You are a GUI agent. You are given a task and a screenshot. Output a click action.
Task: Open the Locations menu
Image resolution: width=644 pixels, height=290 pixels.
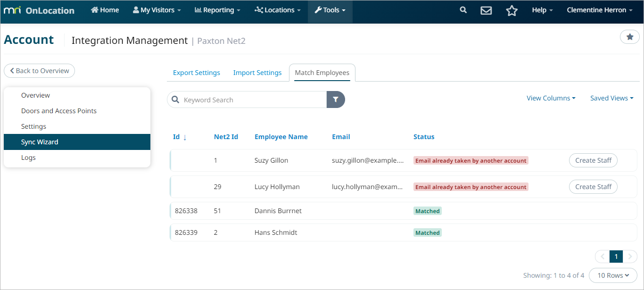tap(278, 10)
